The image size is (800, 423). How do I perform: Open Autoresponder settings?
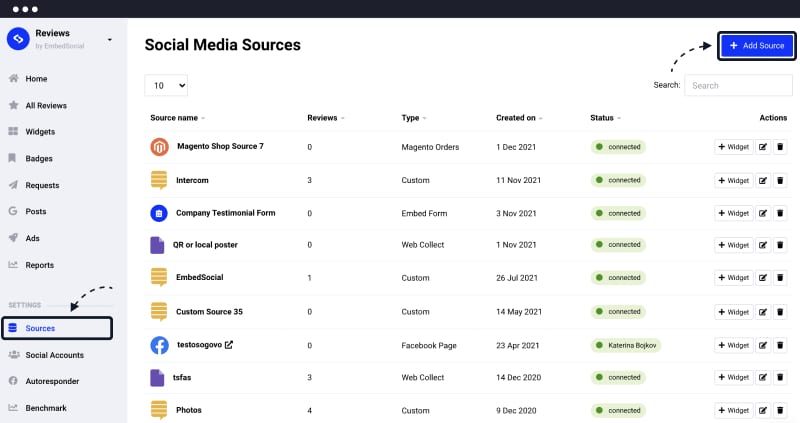[x=52, y=381]
